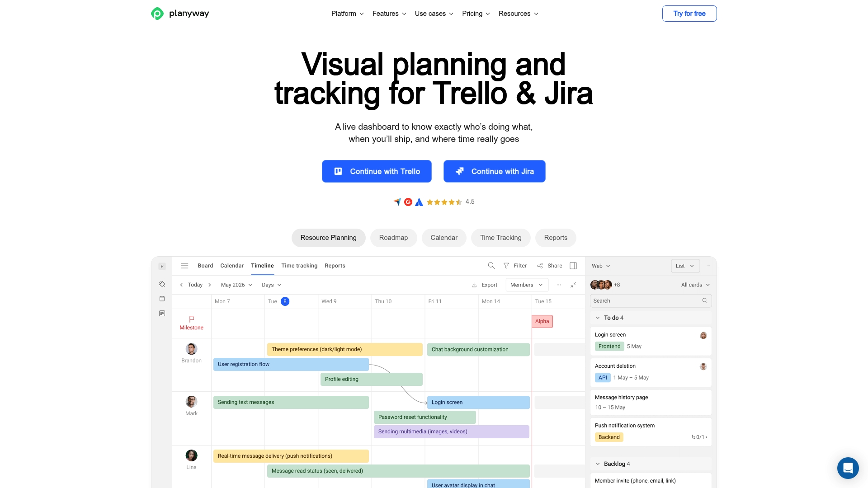Viewport: 868px width, 488px height.
Task: Select the calendar icon in the left sidebar
Action: click(x=162, y=298)
